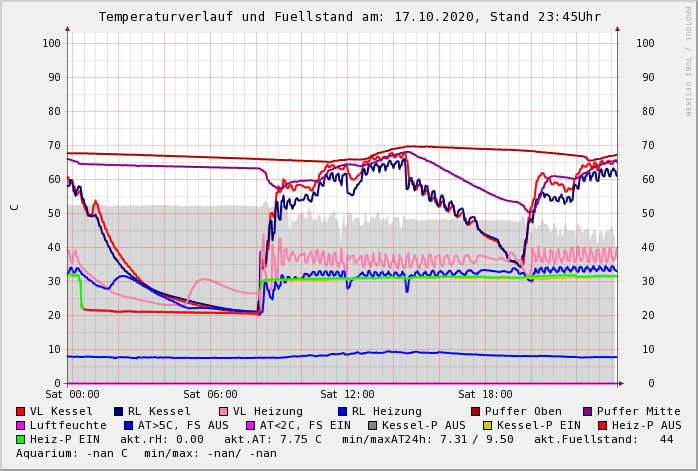Click the red Heiz-P AUS swatch
The width and height of the screenshot is (698, 471).
(x=602, y=426)
